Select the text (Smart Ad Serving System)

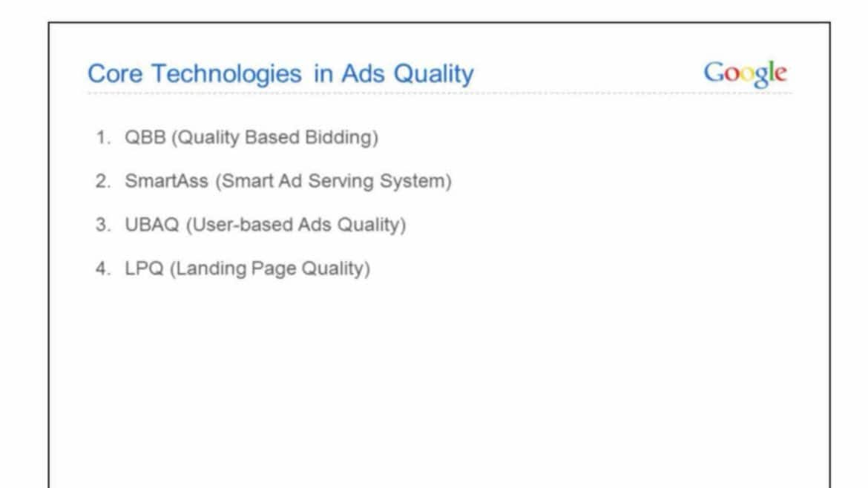tap(334, 182)
